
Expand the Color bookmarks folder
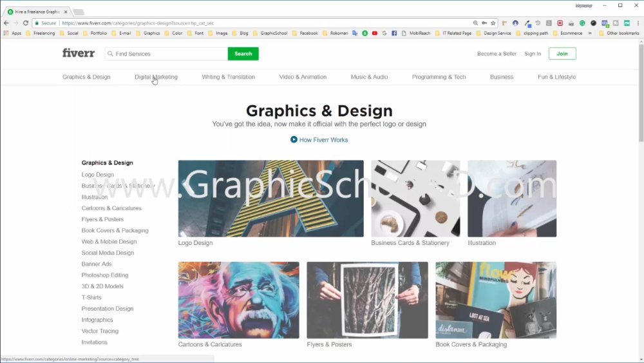[173, 33]
